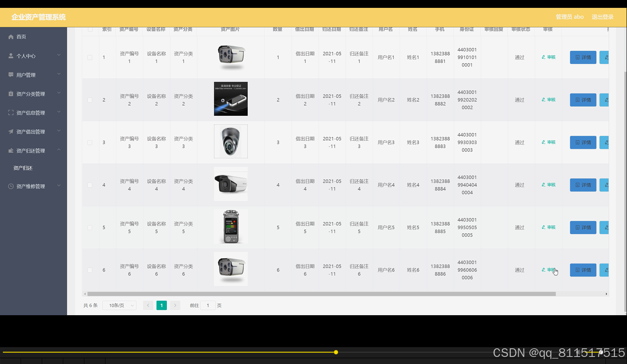The image size is (627, 364).
Task: Toggle the select-all header checkbox
Action: click(x=90, y=29)
